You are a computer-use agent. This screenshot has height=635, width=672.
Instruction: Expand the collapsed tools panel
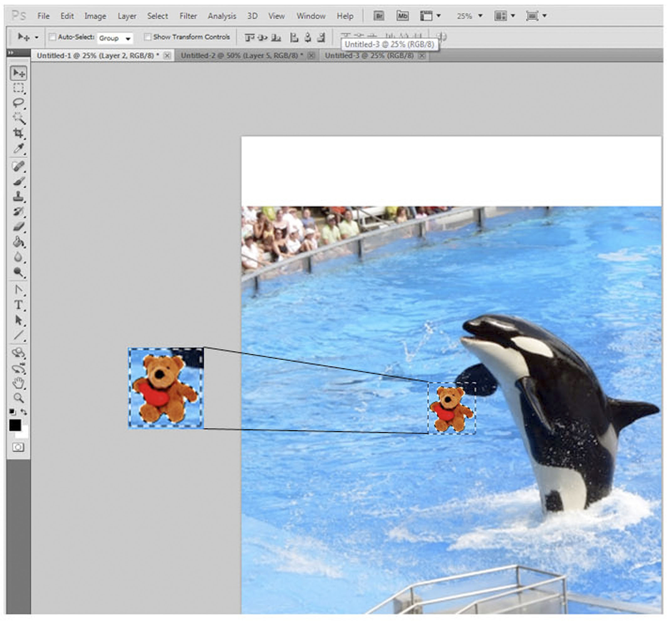11,53
